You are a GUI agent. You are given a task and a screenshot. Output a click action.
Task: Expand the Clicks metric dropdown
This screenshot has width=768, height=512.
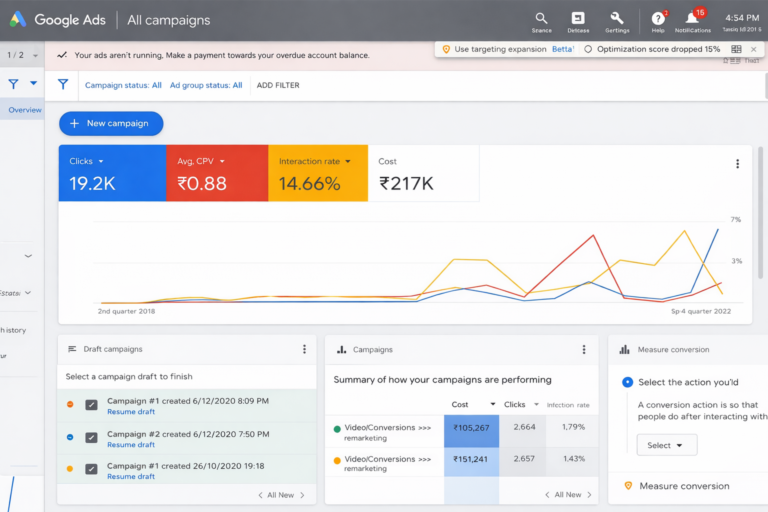click(101, 161)
